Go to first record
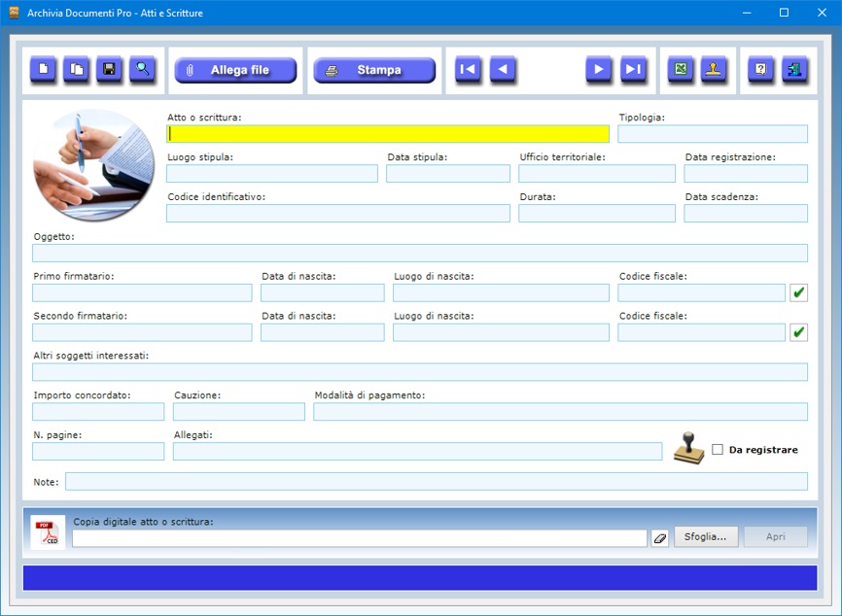Screen dimensions: 842x616 pos(468,69)
